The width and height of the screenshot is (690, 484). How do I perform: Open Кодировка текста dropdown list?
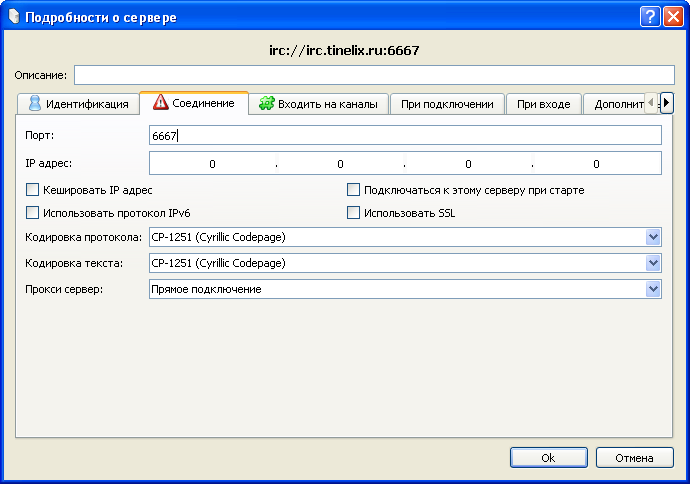click(653, 263)
